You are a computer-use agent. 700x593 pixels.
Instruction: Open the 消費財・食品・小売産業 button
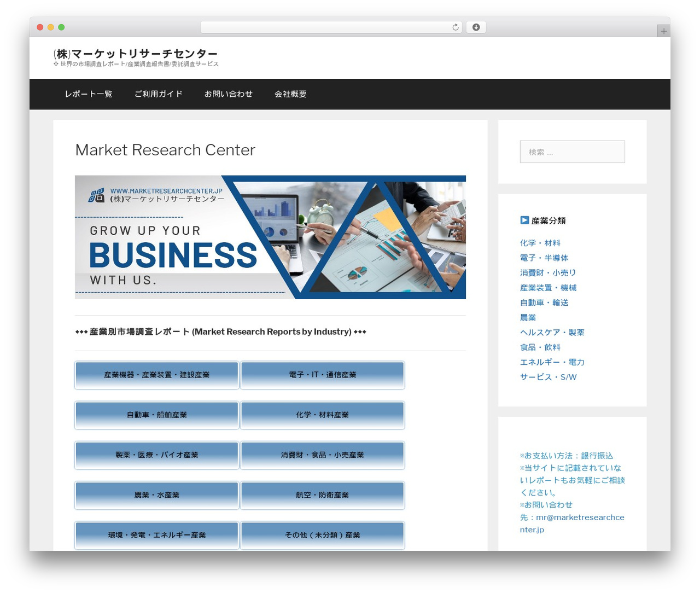coord(323,455)
